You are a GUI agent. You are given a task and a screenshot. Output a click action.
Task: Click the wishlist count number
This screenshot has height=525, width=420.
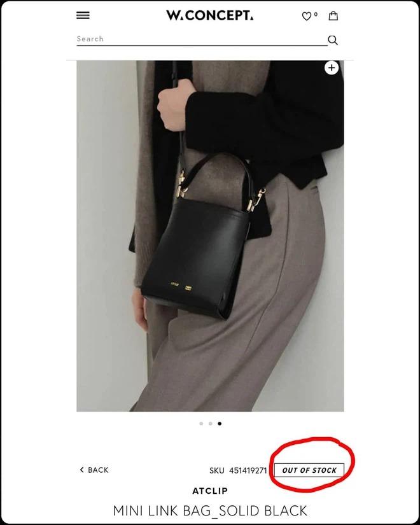tap(316, 15)
